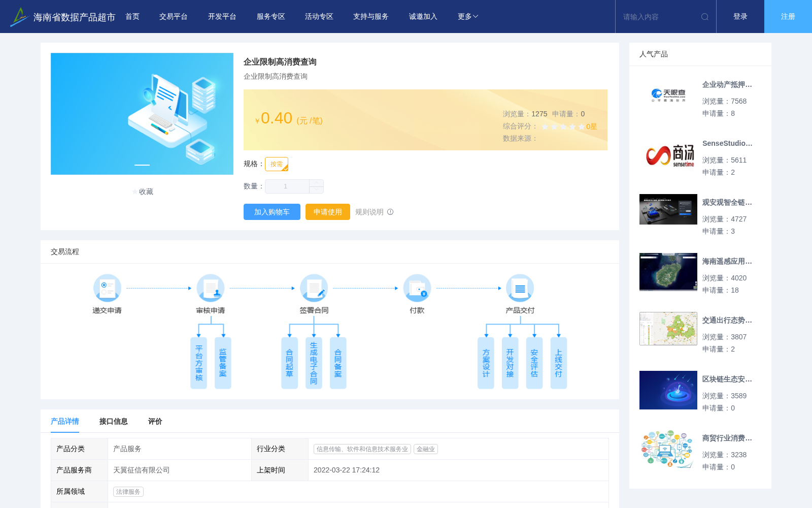Screen dimensions: 812x508
Task: Open the 观安观智全链 product thumbnail
Action: point(668,209)
